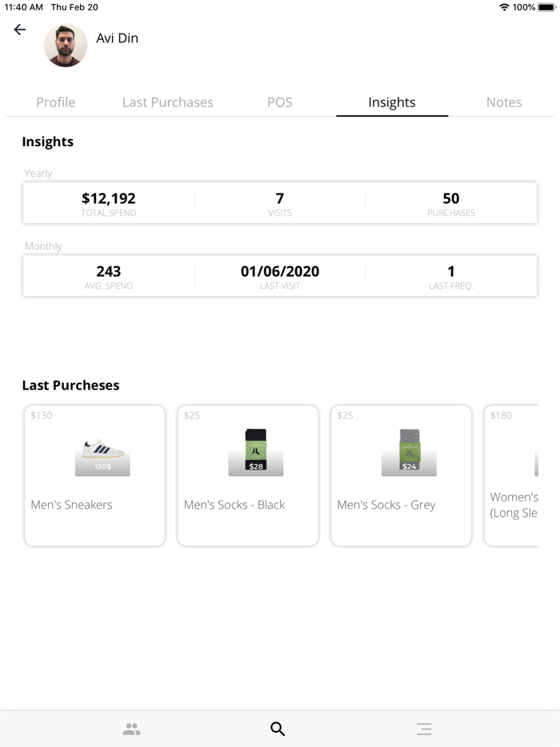The height and width of the screenshot is (747, 560).
Task: Tap the Men's Sneakers purchase card
Action: pyautogui.click(x=94, y=475)
